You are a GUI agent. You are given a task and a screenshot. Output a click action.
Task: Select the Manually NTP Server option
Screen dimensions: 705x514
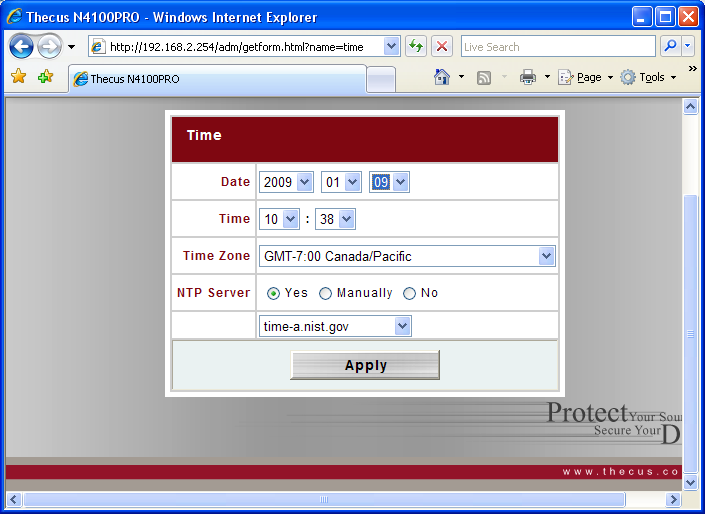(325, 293)
